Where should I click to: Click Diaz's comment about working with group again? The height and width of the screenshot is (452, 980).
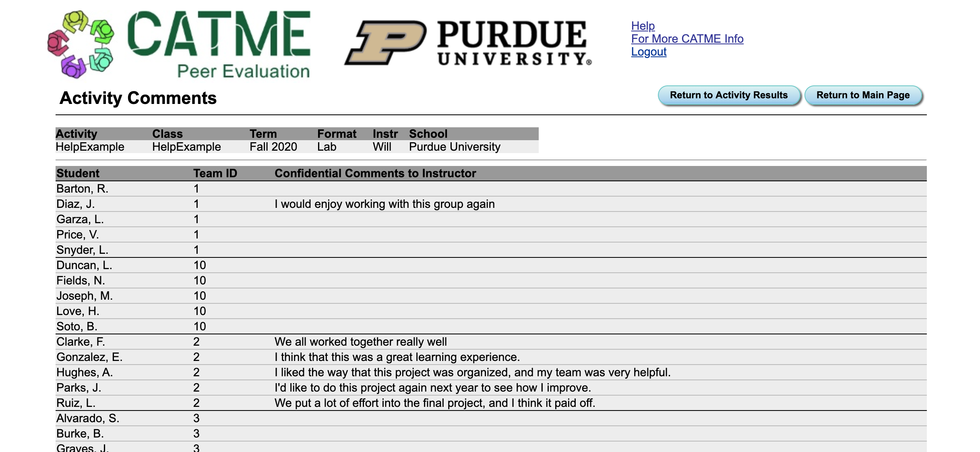click(384, 204)
